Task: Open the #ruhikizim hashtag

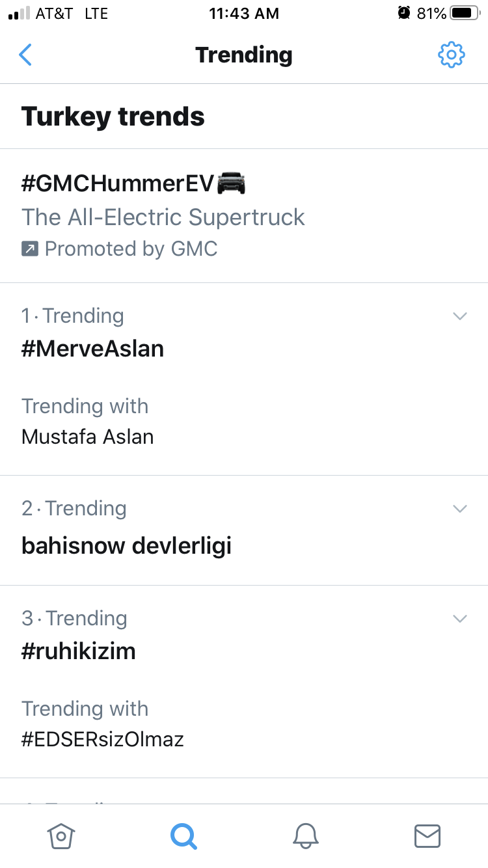Action: point(79,651)
